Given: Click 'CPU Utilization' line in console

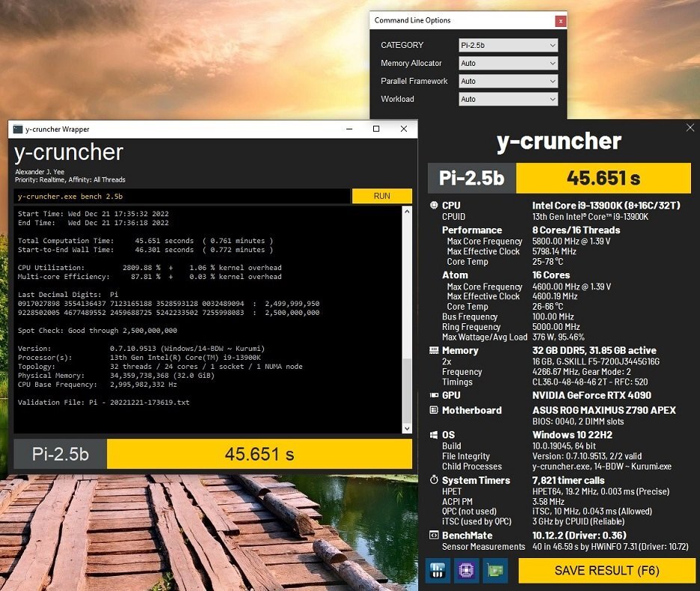Looking at the screenshot, I should [x=150, y=268].
